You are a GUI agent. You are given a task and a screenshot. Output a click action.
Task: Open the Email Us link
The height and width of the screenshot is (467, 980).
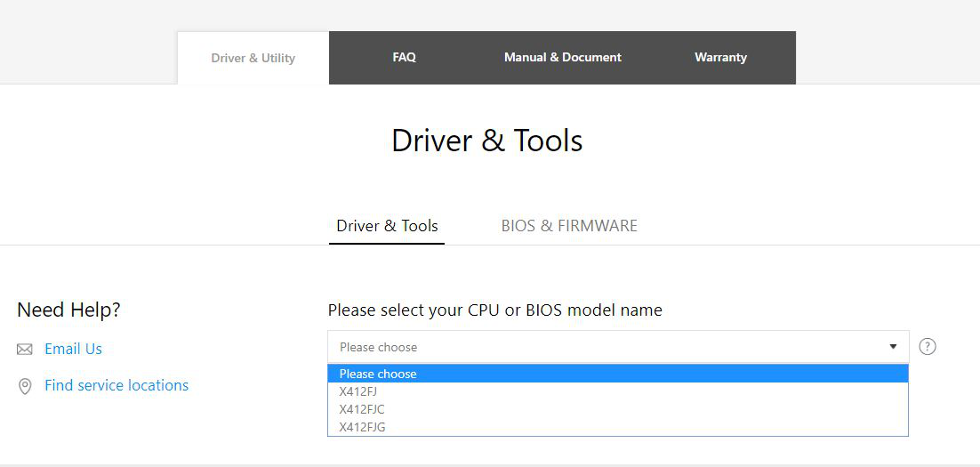pos(73,350)
